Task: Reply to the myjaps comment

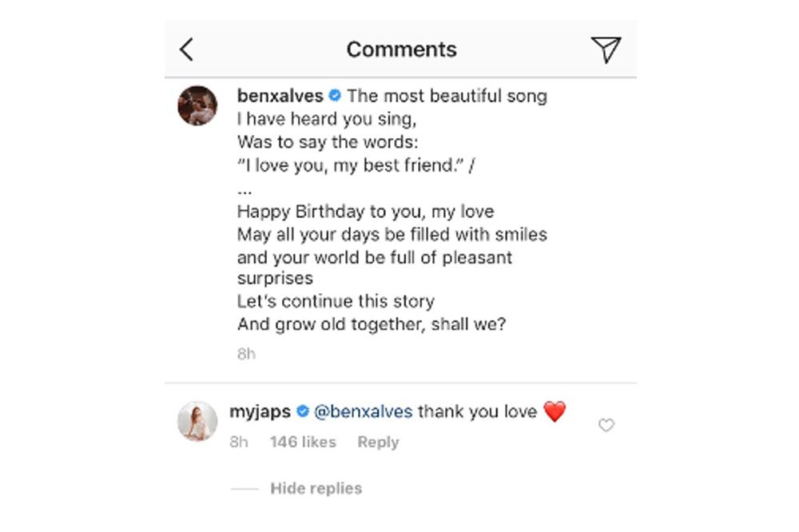Action: tap(378, 442)
